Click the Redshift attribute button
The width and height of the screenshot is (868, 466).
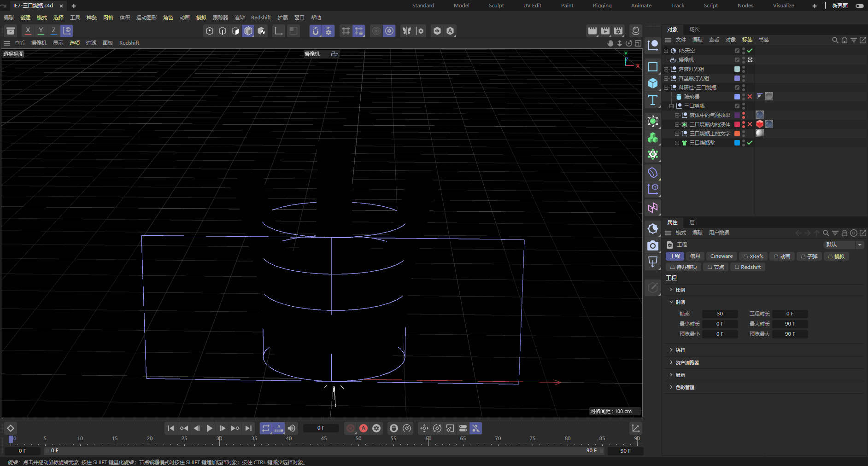[748, 267]
